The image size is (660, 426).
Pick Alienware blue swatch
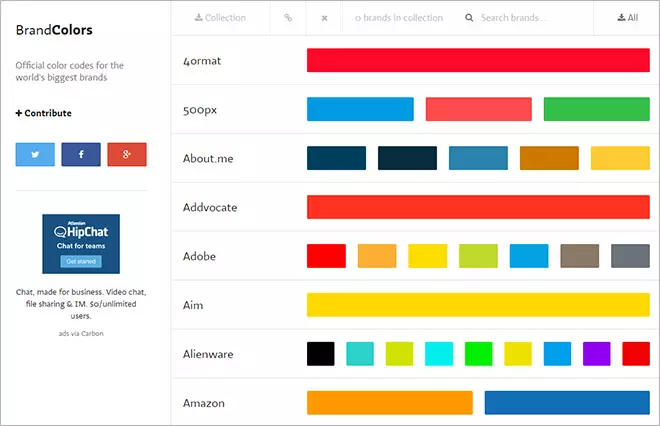[x=557, y=354]
